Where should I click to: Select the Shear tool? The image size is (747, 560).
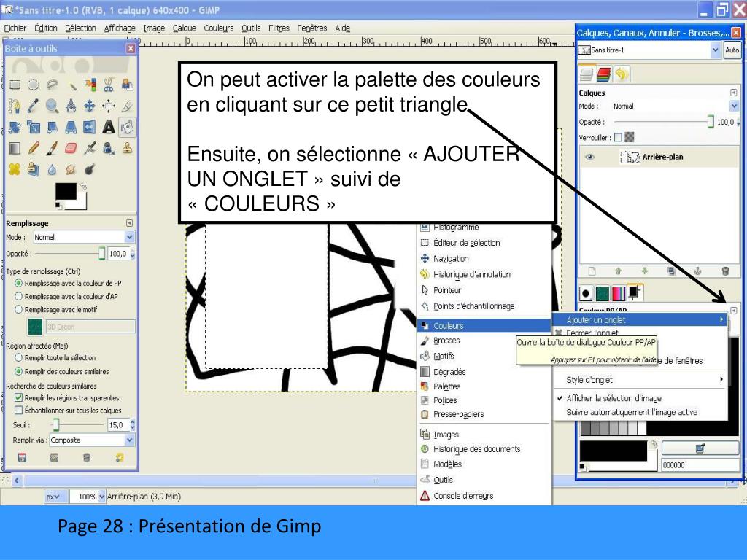pyautogui.click(x=52, y=127)
